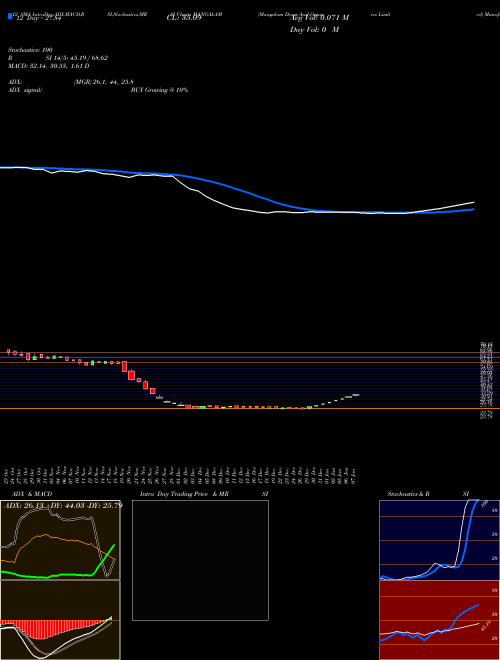500x660 pixels.
Task: Open the MACD histogram chart with red bars
Action: click(60, 620)
